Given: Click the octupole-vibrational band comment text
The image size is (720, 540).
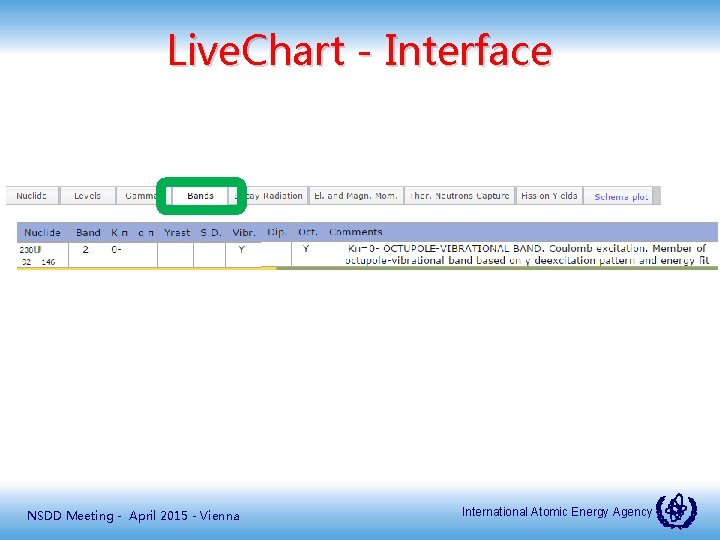Looking at the screenshot, I should coord(527,254).
